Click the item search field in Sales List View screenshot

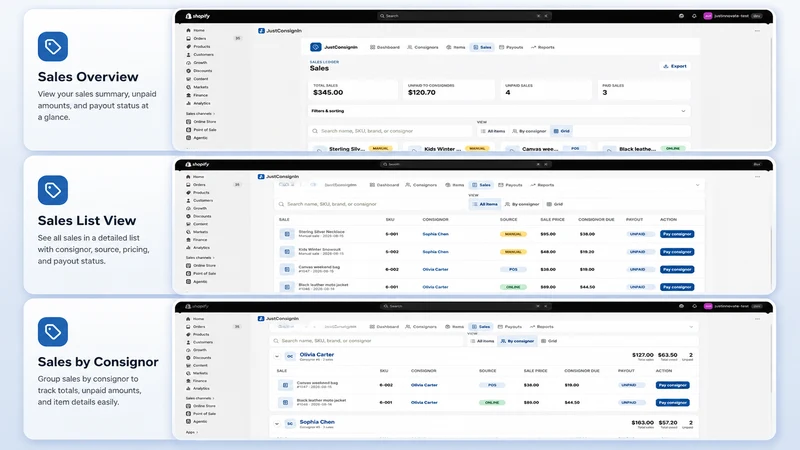pyautogui.click(x=370, y=204)
